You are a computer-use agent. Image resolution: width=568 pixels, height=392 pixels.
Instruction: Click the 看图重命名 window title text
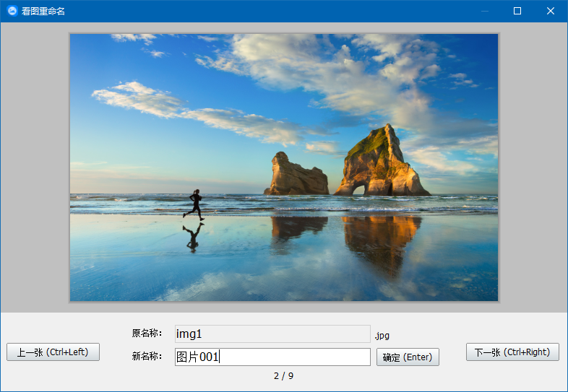43,12
